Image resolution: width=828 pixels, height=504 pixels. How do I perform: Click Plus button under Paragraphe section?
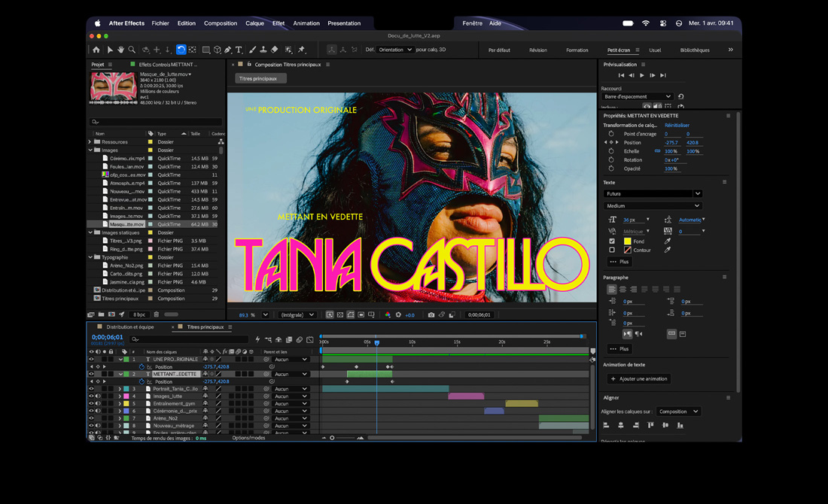(620, 349)
